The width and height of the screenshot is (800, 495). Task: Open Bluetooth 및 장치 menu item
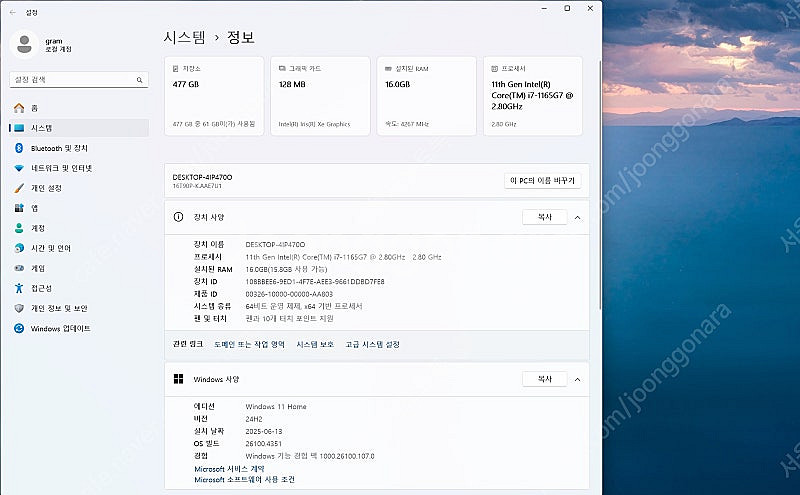coord(79,148)
